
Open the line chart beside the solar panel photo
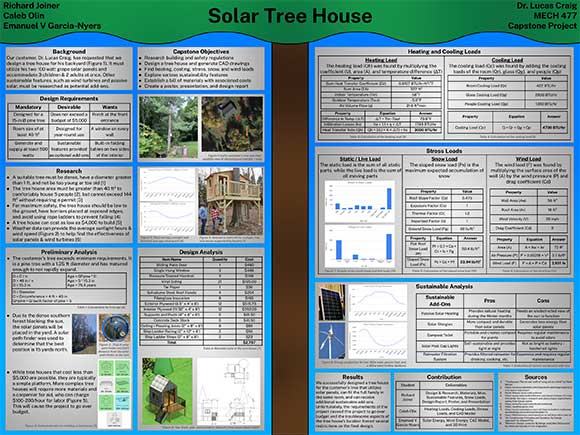point(378,302)
